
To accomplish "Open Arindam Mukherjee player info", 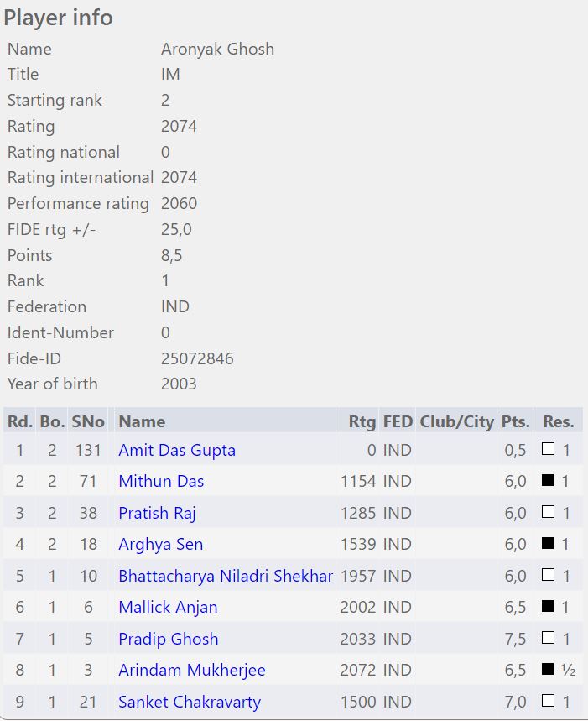I will coord(192,671).
